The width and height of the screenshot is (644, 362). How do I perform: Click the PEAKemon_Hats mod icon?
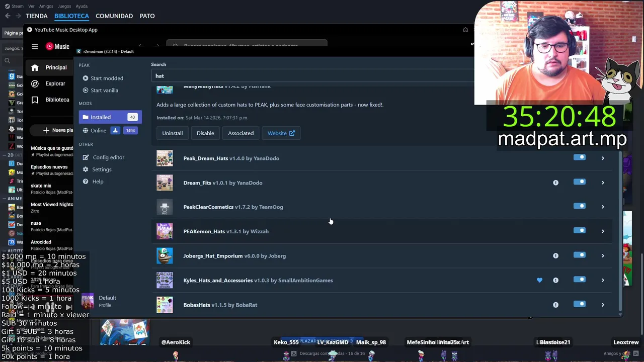pos(165,231)
